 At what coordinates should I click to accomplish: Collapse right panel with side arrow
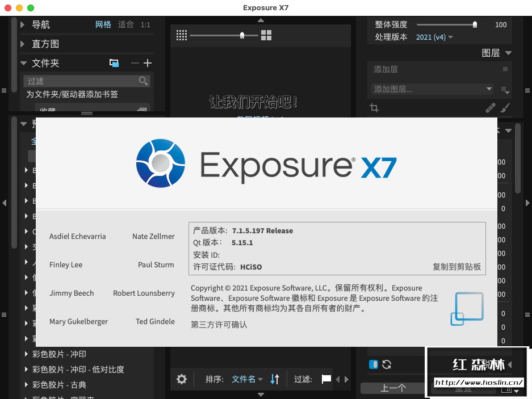tap(527, 203)
